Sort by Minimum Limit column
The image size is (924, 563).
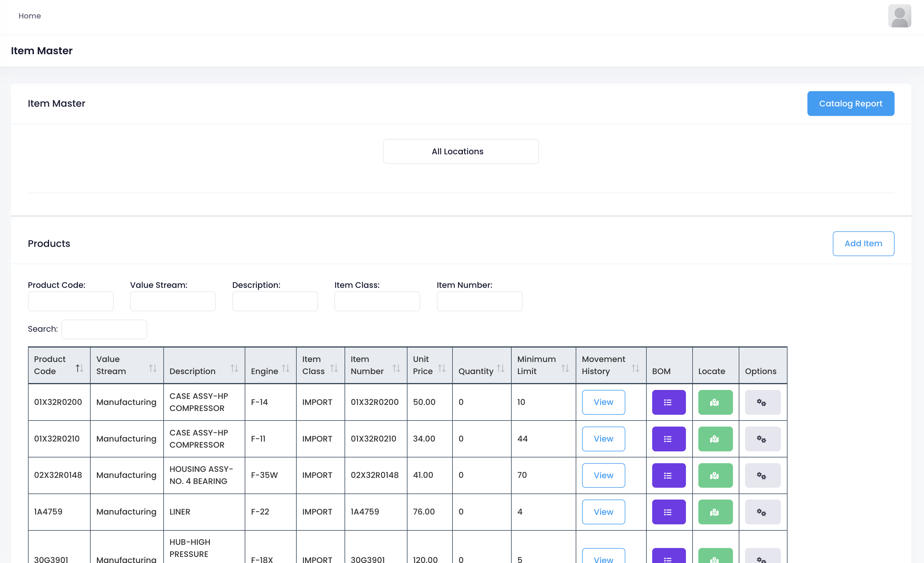click(543, 365)
